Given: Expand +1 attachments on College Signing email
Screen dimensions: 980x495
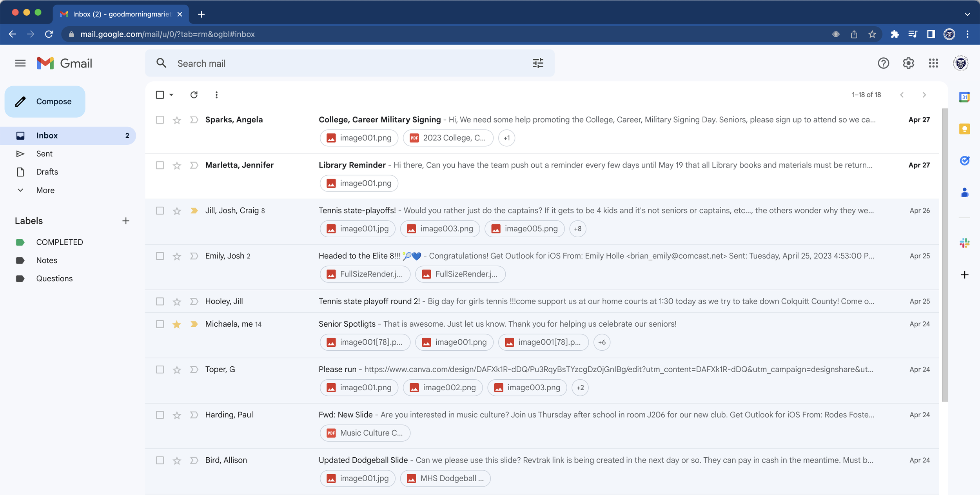Looking at the screenshot, I should [x=506, y=138].
